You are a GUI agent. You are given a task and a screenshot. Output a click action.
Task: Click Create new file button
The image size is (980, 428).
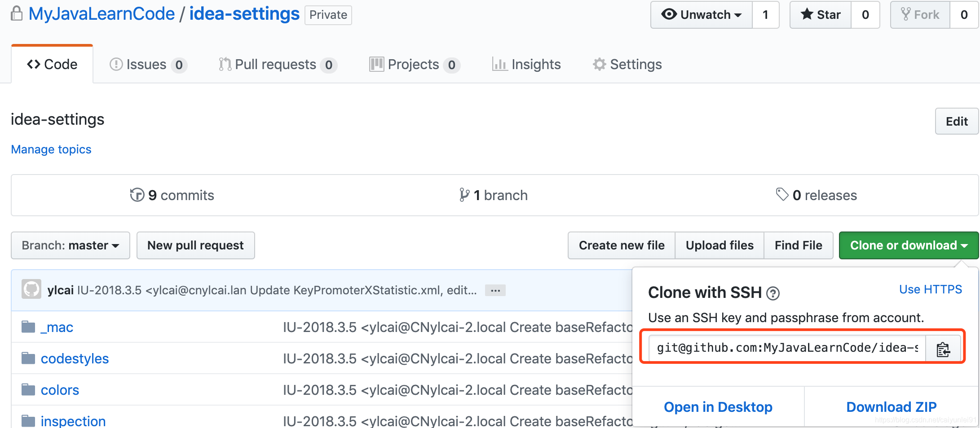point(622,245)
